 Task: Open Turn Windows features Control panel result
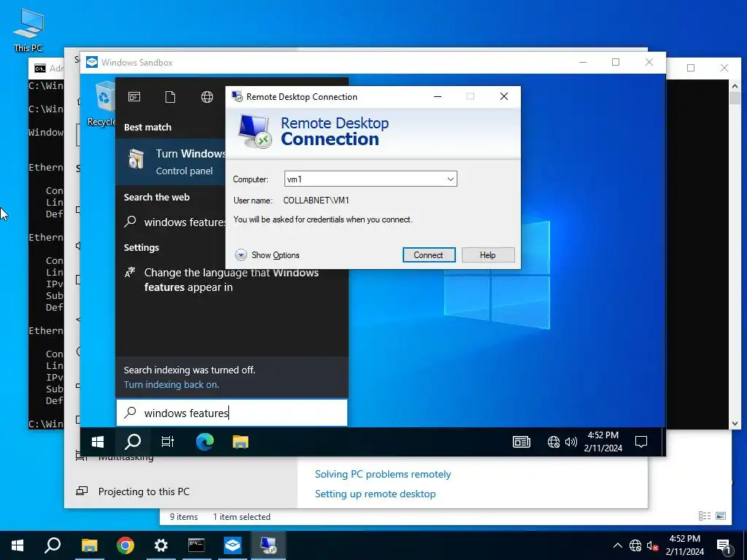[171, 162]
